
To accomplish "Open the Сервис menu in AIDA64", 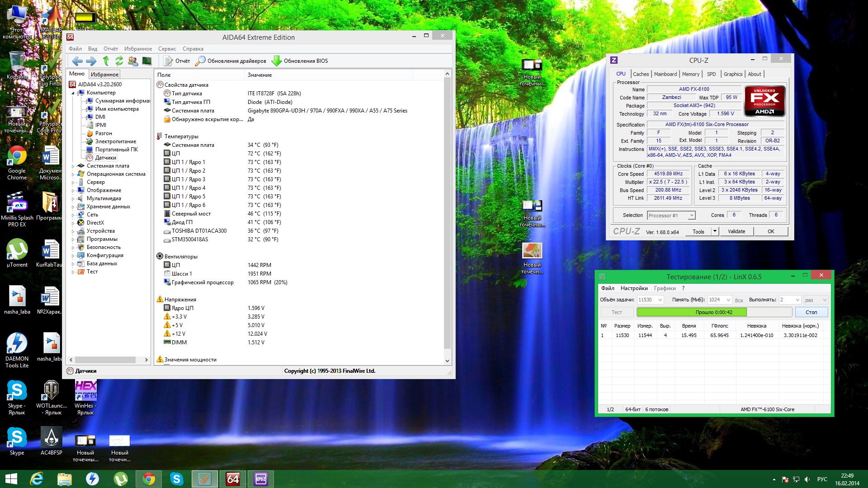I will click(167, 49).
